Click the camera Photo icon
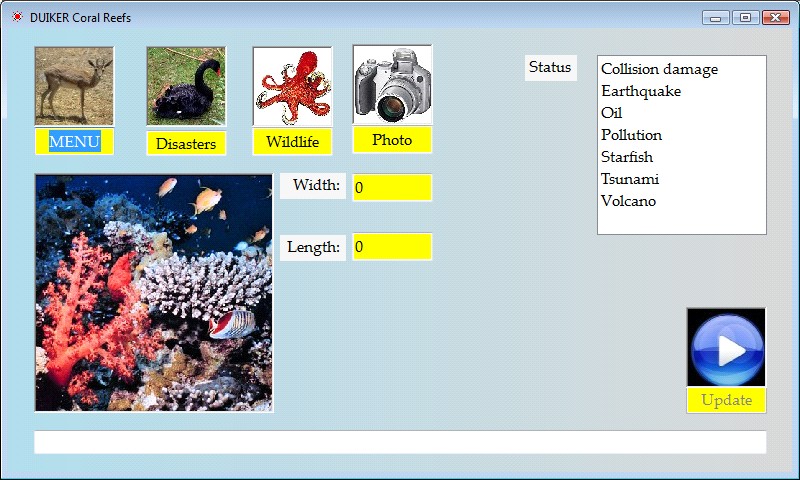800x480 pixels. (392, 85)
